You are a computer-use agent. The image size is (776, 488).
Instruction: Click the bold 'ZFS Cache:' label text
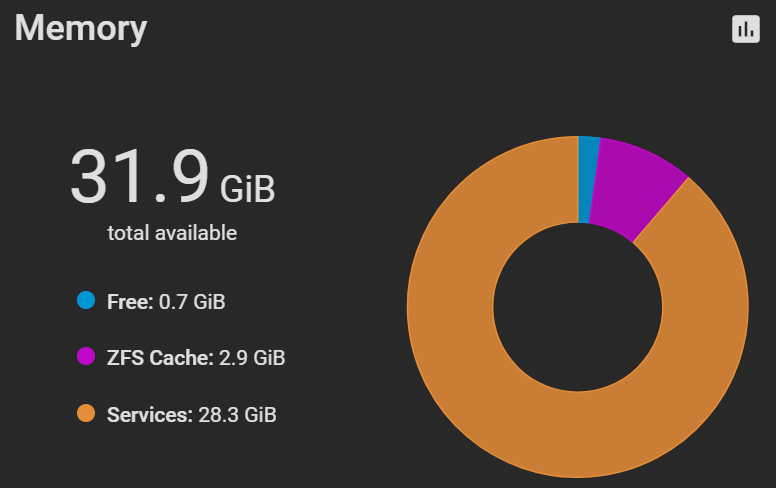(x=160, y=357)
